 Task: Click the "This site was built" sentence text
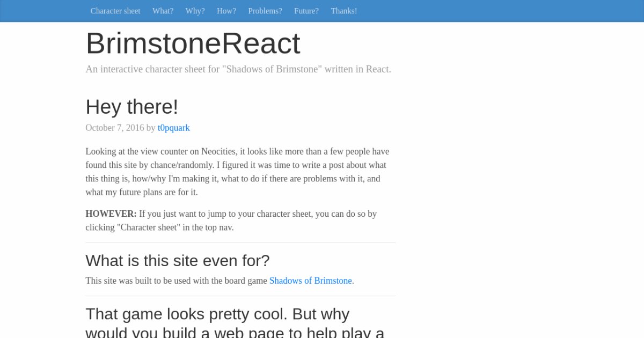pyautogui.click(x=176, y=281)
